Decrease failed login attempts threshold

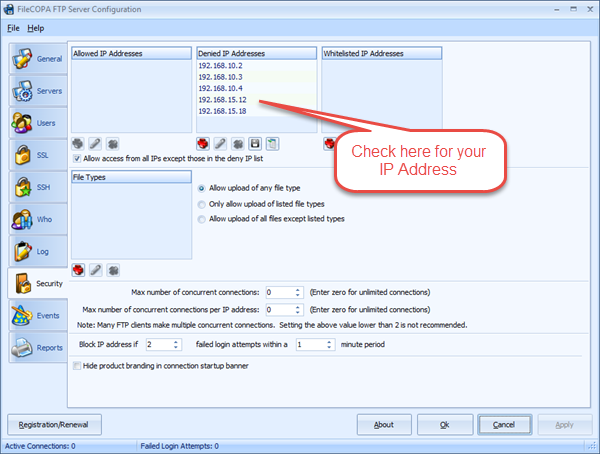[x=176, y=347]
